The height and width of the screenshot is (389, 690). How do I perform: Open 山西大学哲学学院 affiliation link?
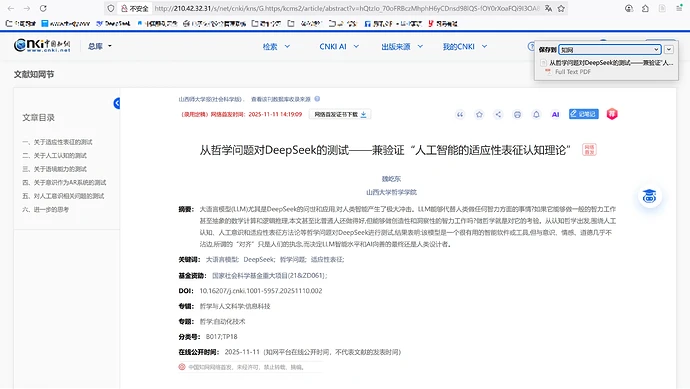tap(391, 192)
